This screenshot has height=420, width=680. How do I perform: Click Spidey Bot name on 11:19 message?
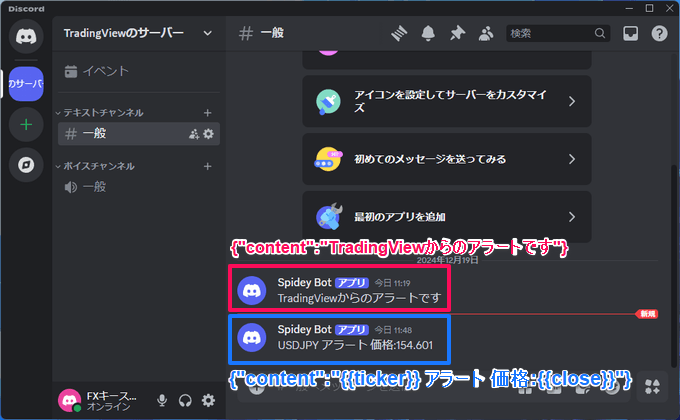(x=304, y=283)
